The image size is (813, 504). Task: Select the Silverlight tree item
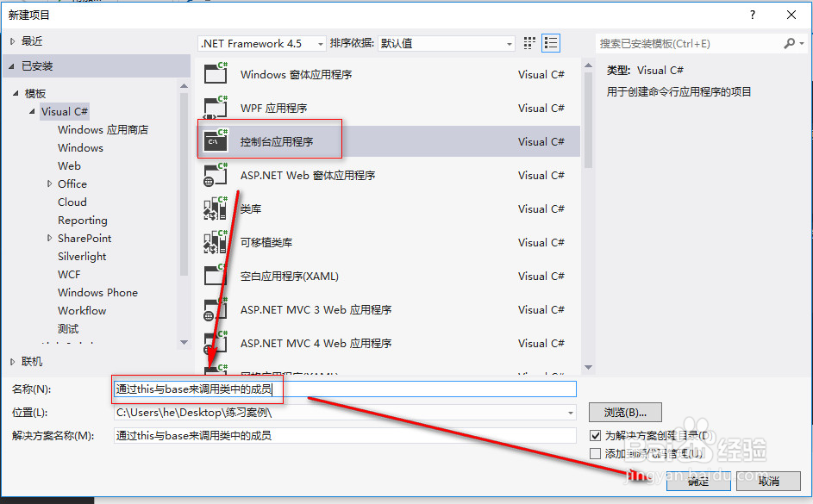[x=82, y=257]
